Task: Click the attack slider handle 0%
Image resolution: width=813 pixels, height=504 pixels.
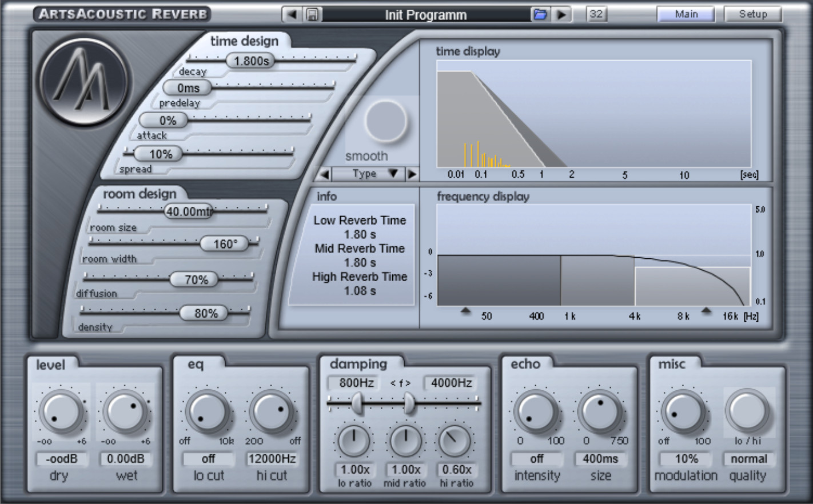Action: point(164,121)
